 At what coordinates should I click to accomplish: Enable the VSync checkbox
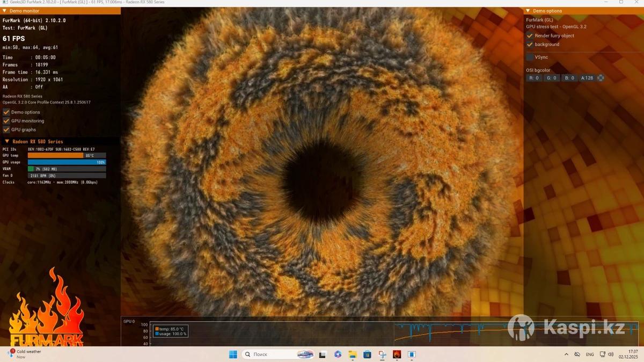530,57
